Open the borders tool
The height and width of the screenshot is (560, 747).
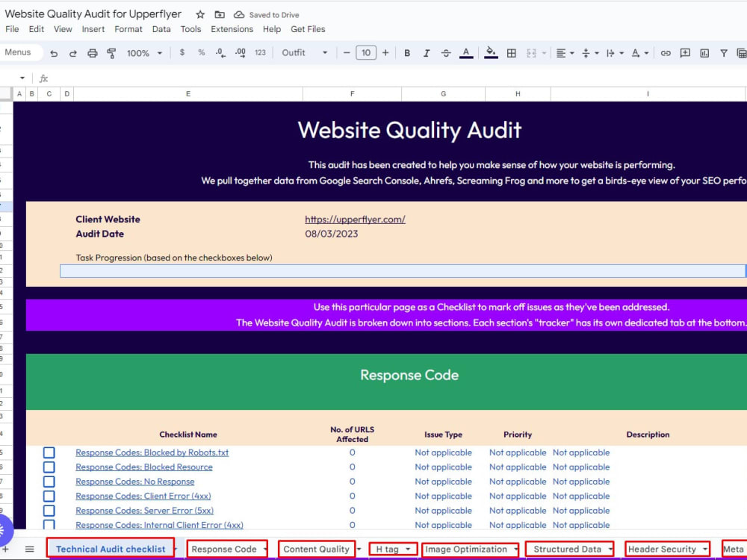[511, 53]
